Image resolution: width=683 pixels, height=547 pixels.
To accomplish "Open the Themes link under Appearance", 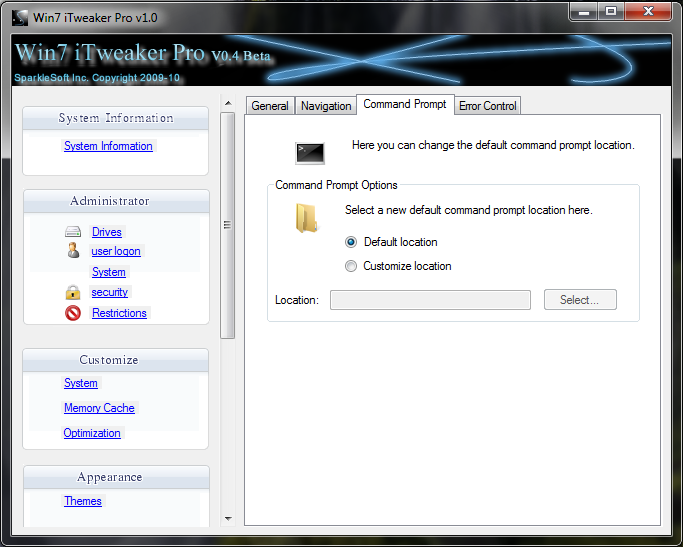I will click(83, 501).
